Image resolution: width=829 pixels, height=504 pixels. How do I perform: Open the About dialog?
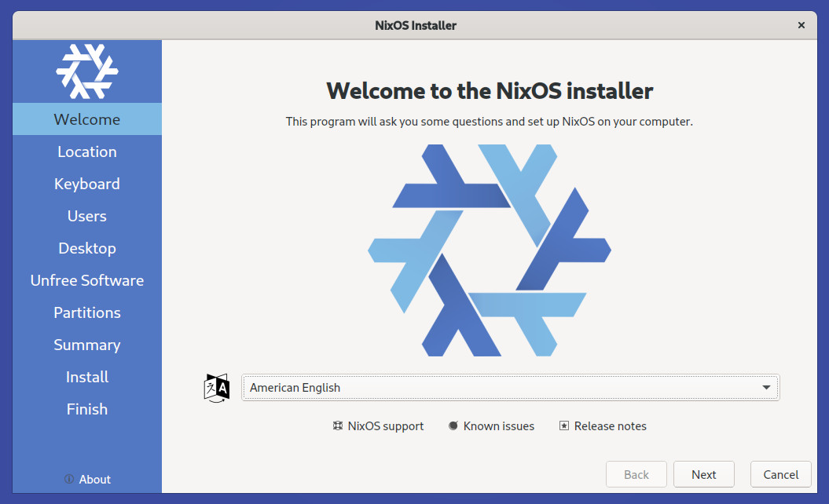pos(87,479)
